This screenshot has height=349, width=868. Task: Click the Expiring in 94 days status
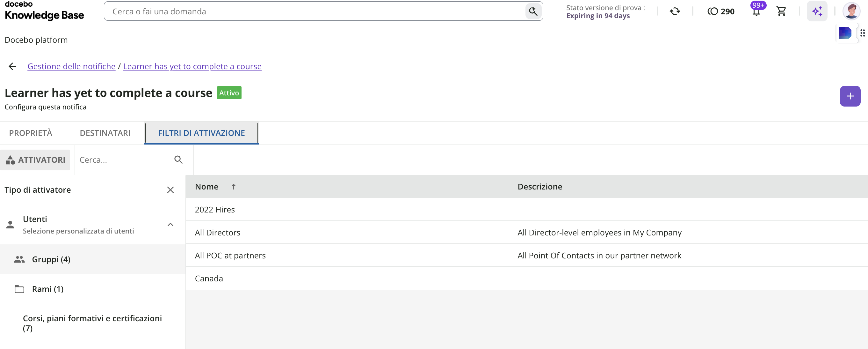pyautogui.click(x=598, y=16)
